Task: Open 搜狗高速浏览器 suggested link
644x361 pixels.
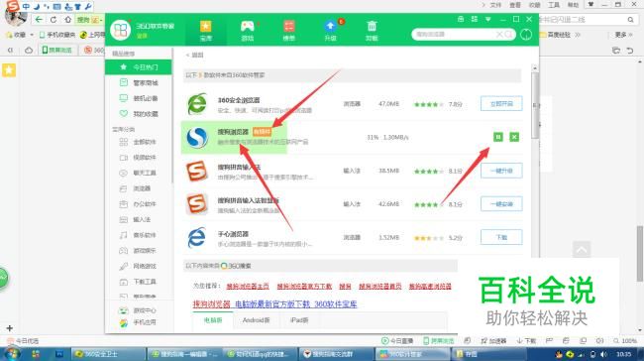Action: pos(430,287)
